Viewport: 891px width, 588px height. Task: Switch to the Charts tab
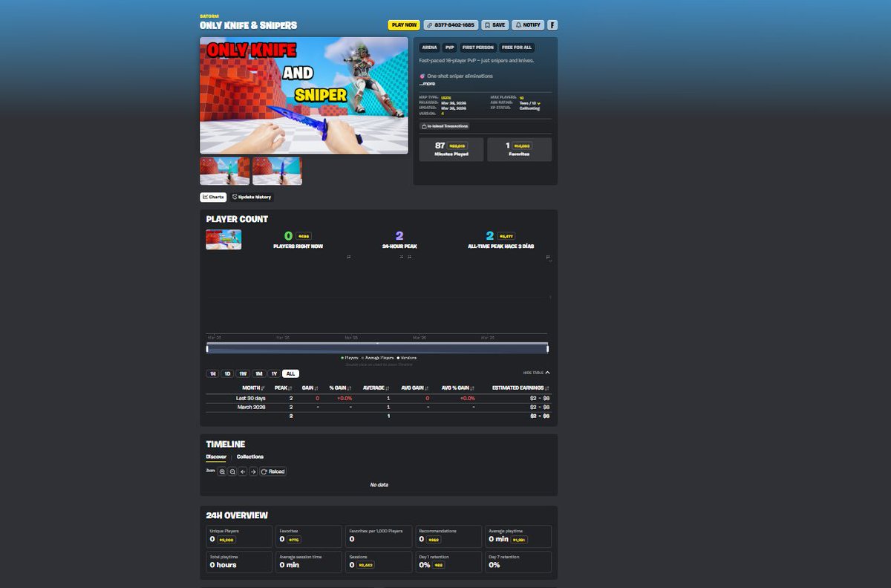(x=213, y=197)
